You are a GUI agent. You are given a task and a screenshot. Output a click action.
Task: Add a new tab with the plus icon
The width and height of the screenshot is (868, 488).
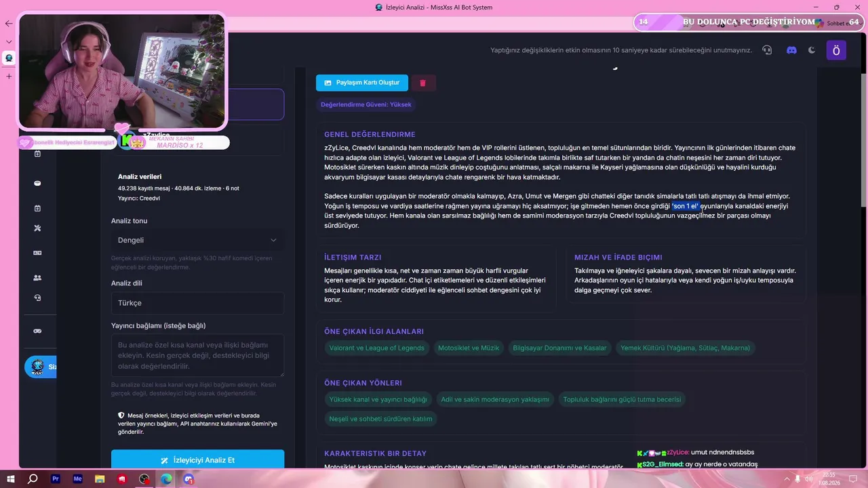[x=9, y=76]
